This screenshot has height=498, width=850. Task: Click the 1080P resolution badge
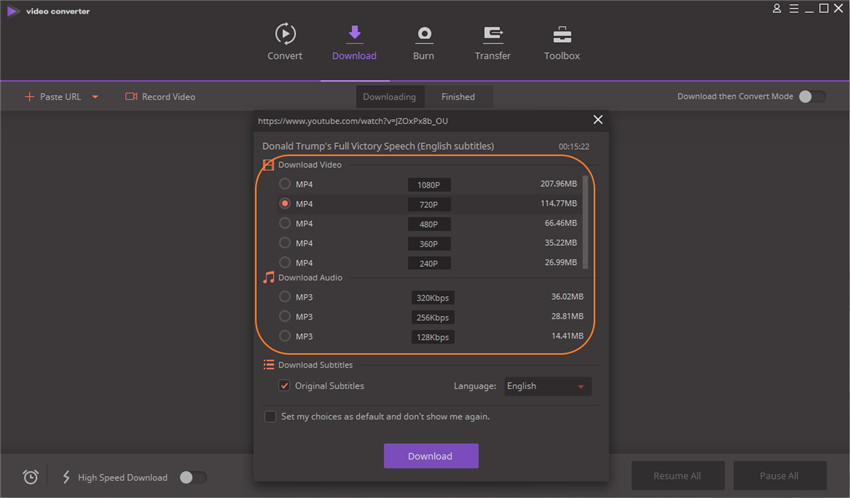pyautogui.click(x=429, y=185)
